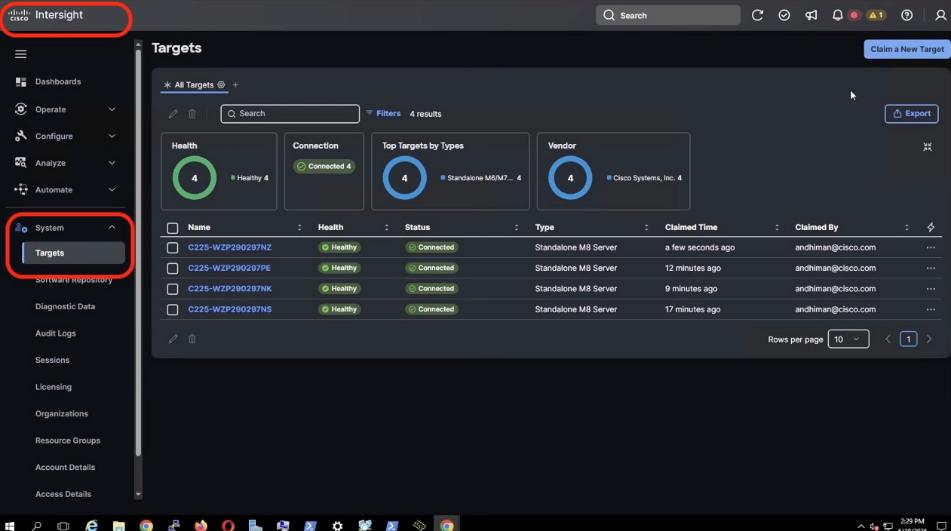
Task: Collapse the System menu chevron
Action: pos(112,227)
